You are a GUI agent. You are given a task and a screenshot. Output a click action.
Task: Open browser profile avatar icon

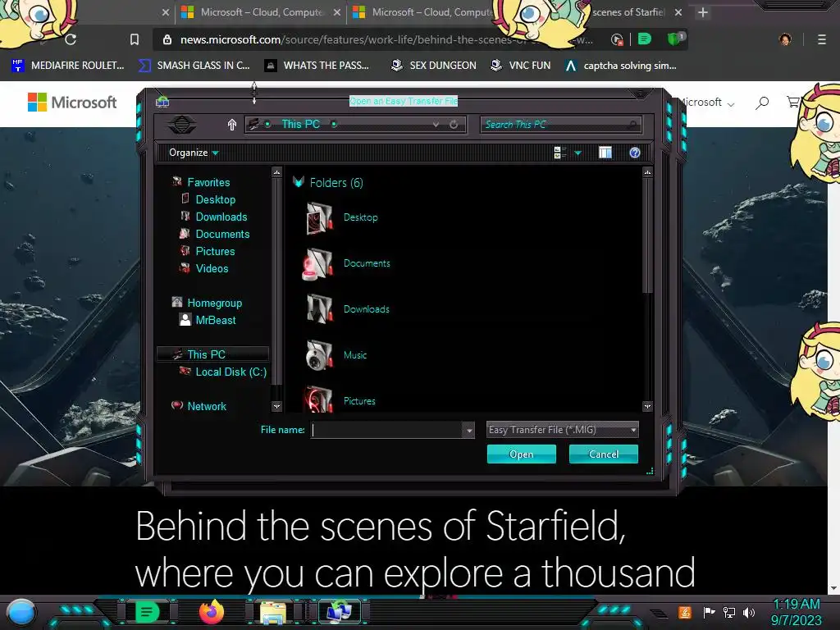coord(785,39)
